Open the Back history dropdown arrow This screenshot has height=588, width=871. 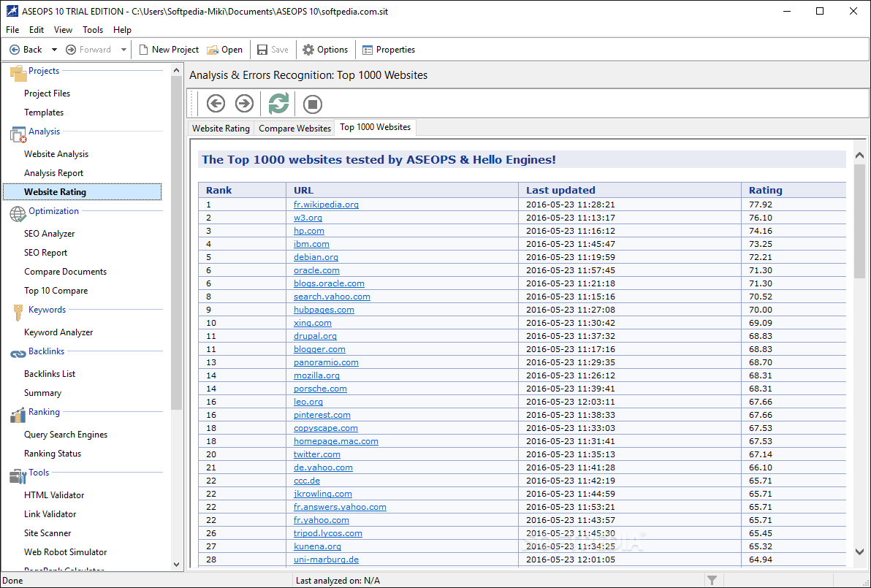(54, 50)
